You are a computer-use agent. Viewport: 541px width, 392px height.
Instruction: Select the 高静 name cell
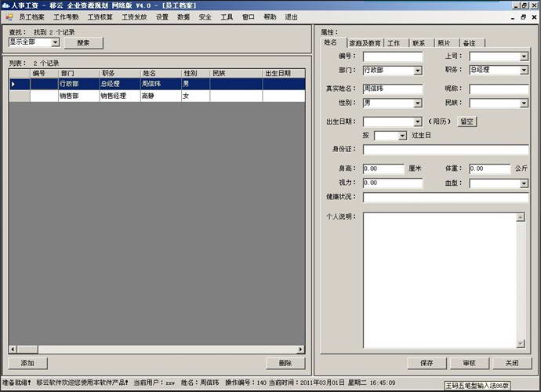click(x=161, y=96)
